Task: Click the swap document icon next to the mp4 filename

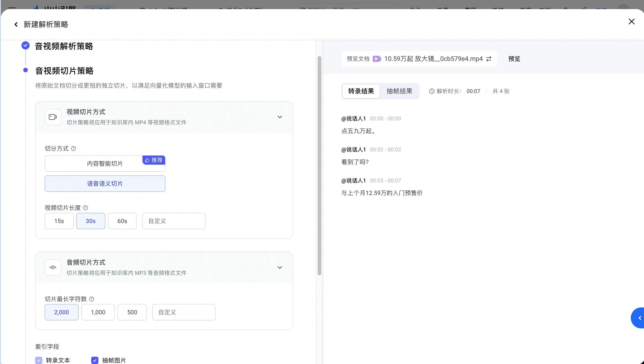Action: click(489, 59)
